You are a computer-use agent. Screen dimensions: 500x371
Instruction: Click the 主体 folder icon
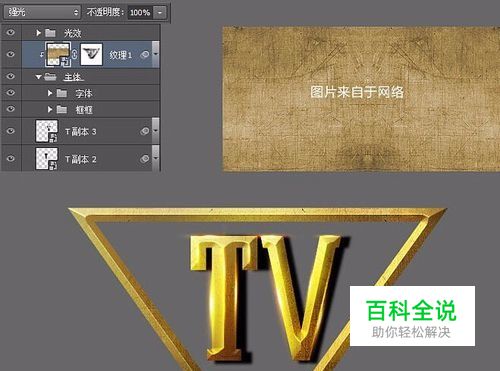[x=50, y=77]
